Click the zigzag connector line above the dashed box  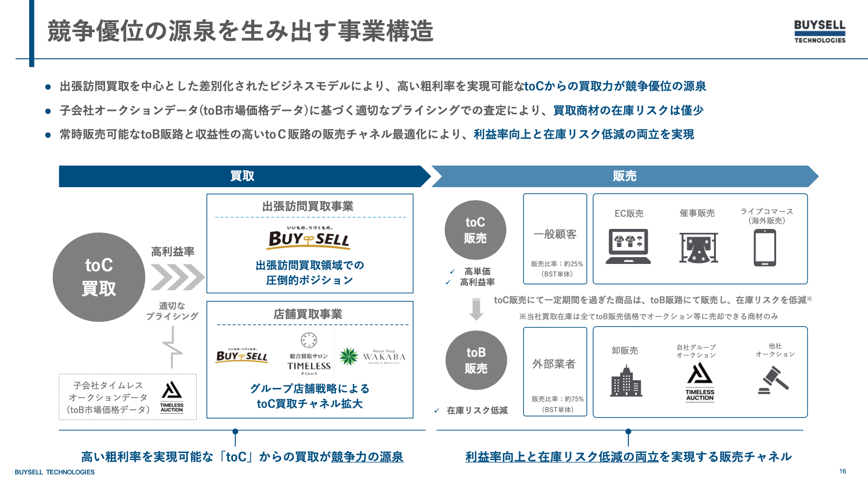[172, 347]
